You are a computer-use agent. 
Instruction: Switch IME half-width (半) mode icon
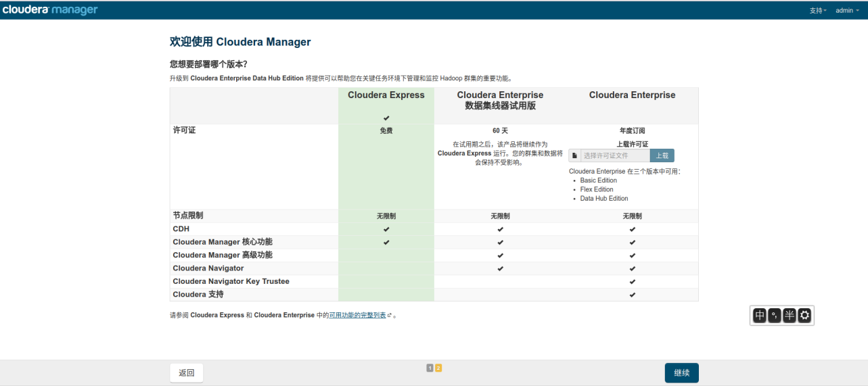[x=790, y=316]
